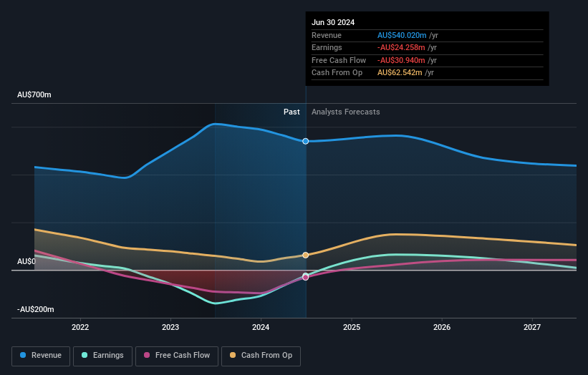Click the teal Earnings legend dot

click(85, 355)
